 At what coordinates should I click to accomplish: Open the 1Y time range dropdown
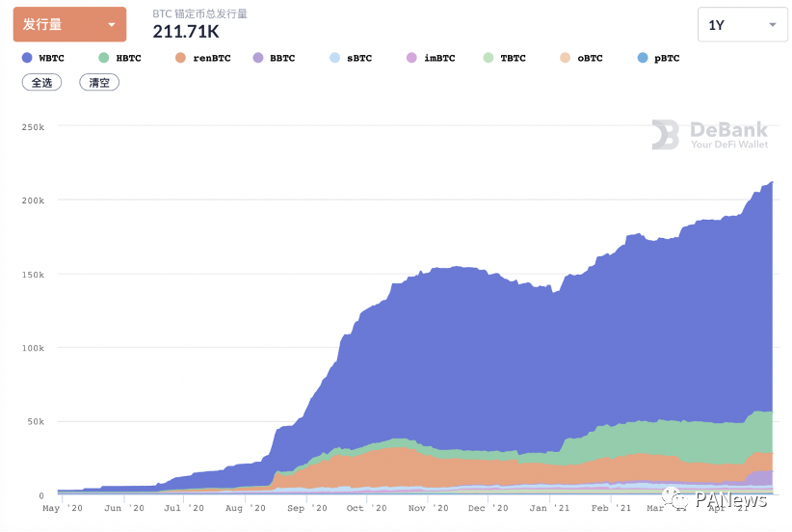742,25
